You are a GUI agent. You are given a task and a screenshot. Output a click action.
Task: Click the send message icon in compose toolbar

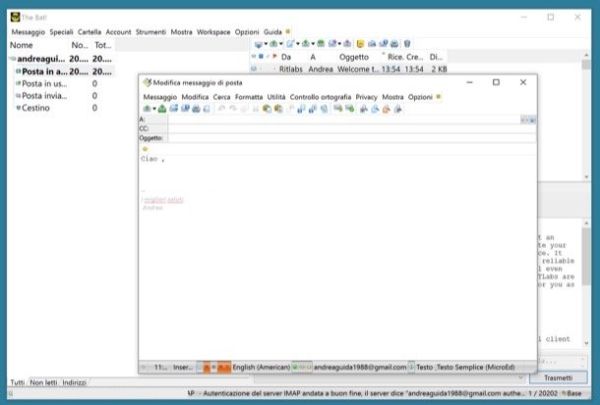[x=148, y=108]
